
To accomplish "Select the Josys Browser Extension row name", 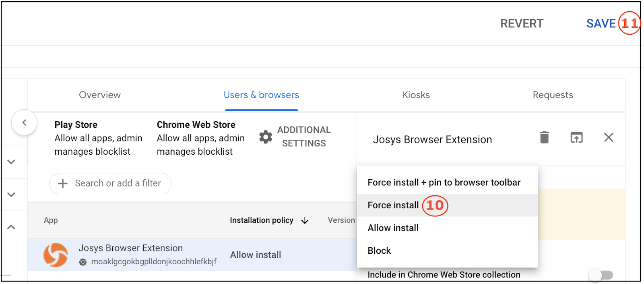I will tap(130, 248).
